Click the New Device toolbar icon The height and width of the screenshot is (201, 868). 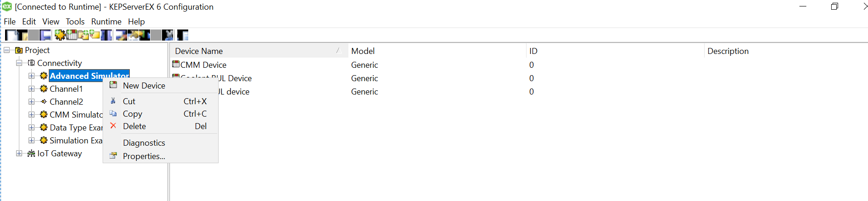pyautogui.click(x=72, y=35)
